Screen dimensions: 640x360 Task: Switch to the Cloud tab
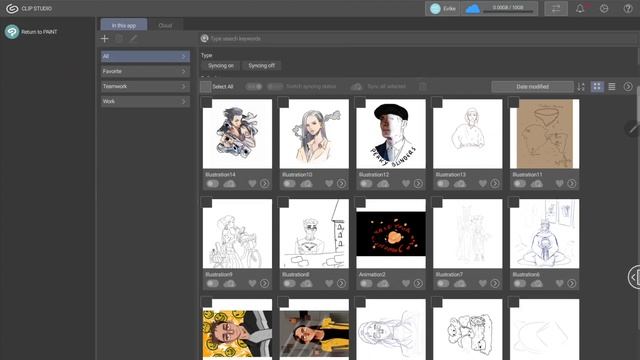pos(165,25)
